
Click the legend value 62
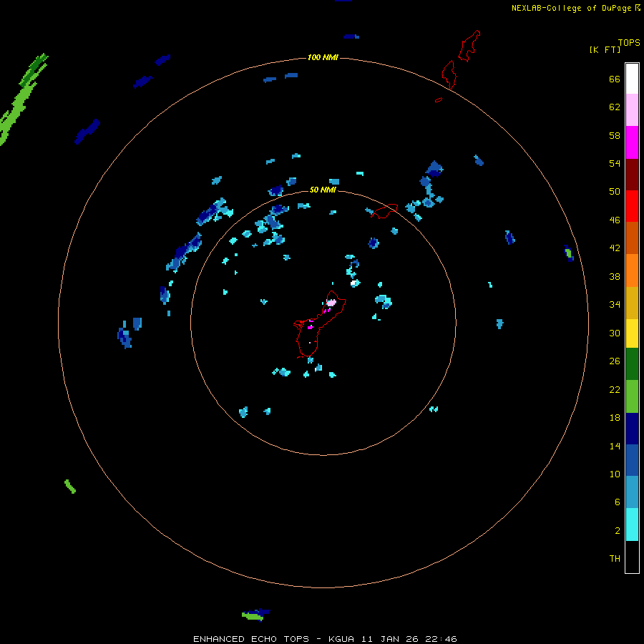(x=615, y=107)
